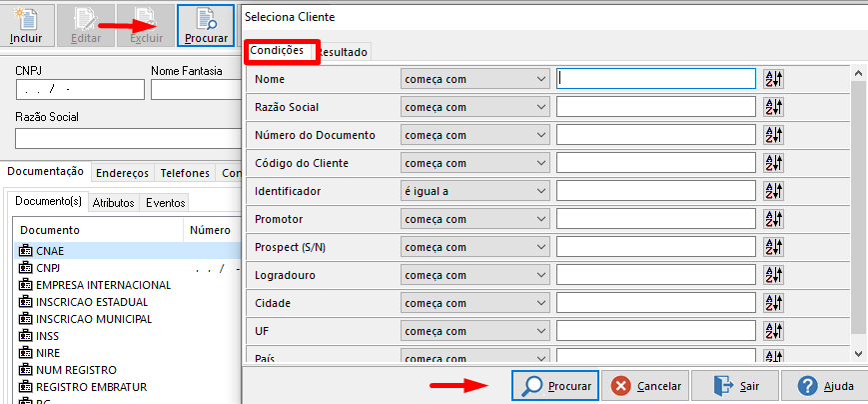868x404 pixels.
Task: Click the Excluir toolbar button
Action: click(x=146, y=25)
